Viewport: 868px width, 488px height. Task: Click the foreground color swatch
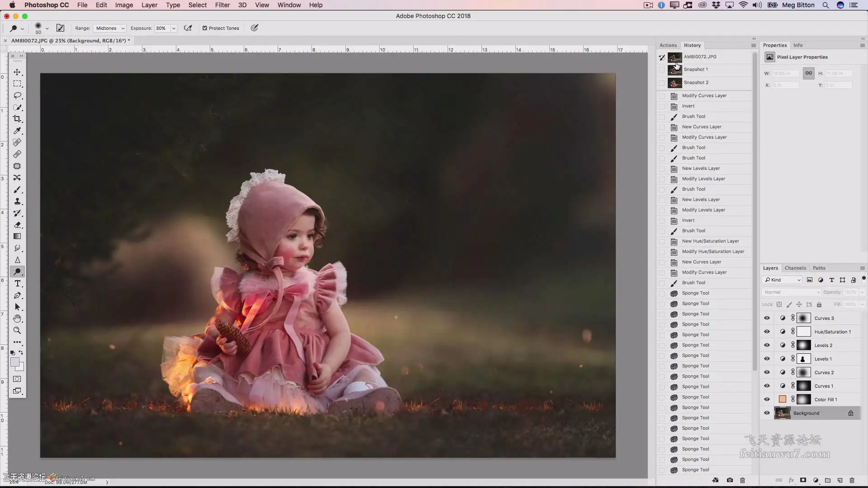[x=14, y=362]
